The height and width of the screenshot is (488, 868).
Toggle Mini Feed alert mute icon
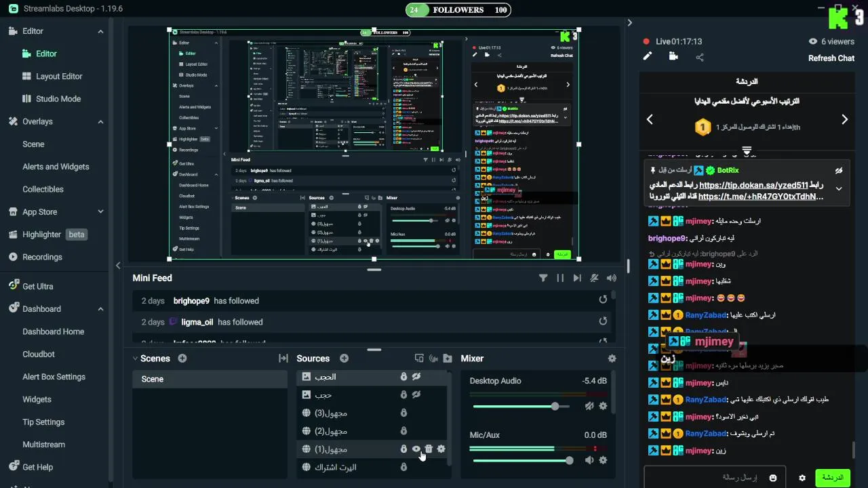[595, 278]
